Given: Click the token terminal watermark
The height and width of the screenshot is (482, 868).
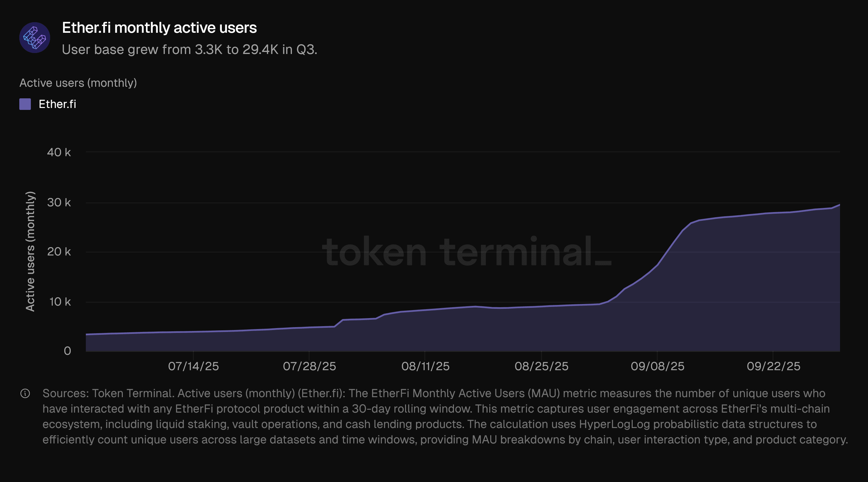Looking at the screenshot, I should point(466,252).
